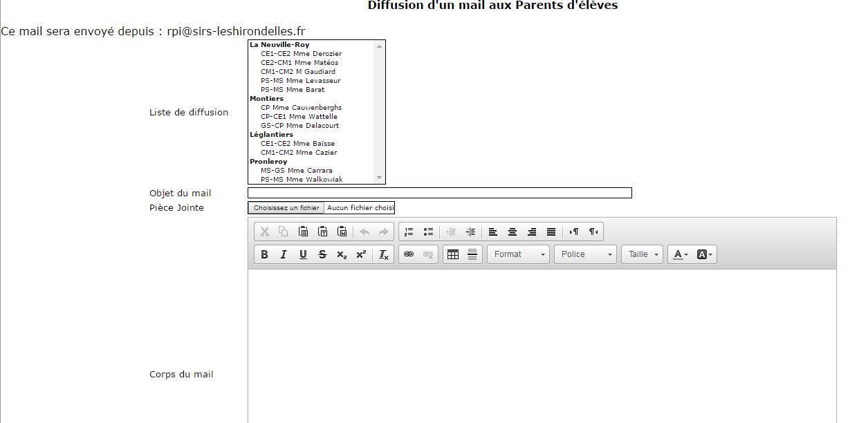Insert a bulleted list
The image size is (868, 423).
coord(428,232)
